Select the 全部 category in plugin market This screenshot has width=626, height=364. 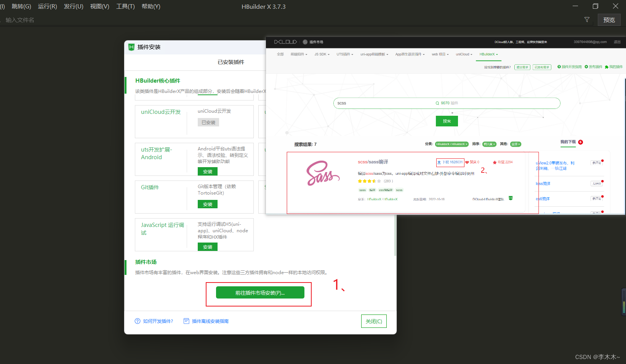(x=280, y=54)
